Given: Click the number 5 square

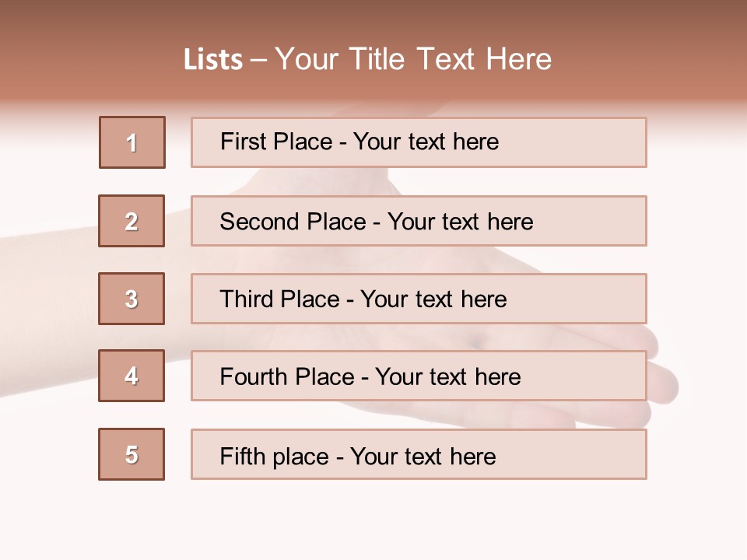Looking at the screenshot, I should tap(132, 454).
